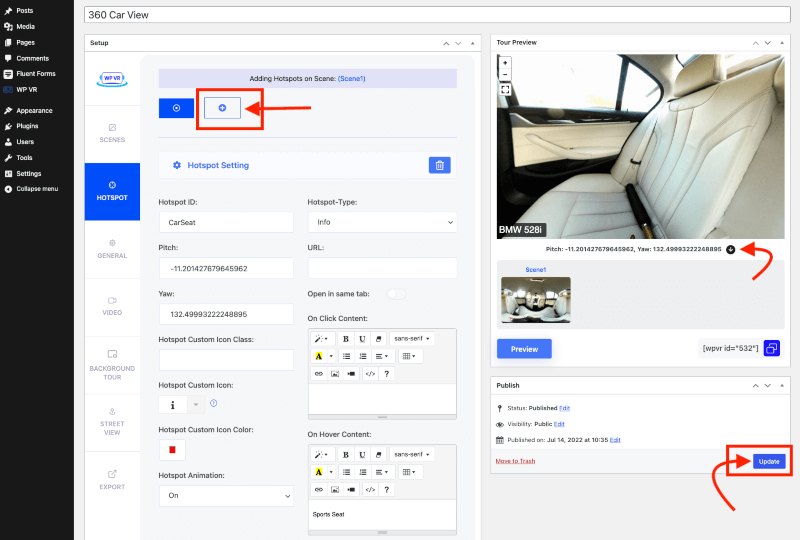Click Collapse menu in the sidebar
The image size is (800, 540).
[x=37, y=189]
